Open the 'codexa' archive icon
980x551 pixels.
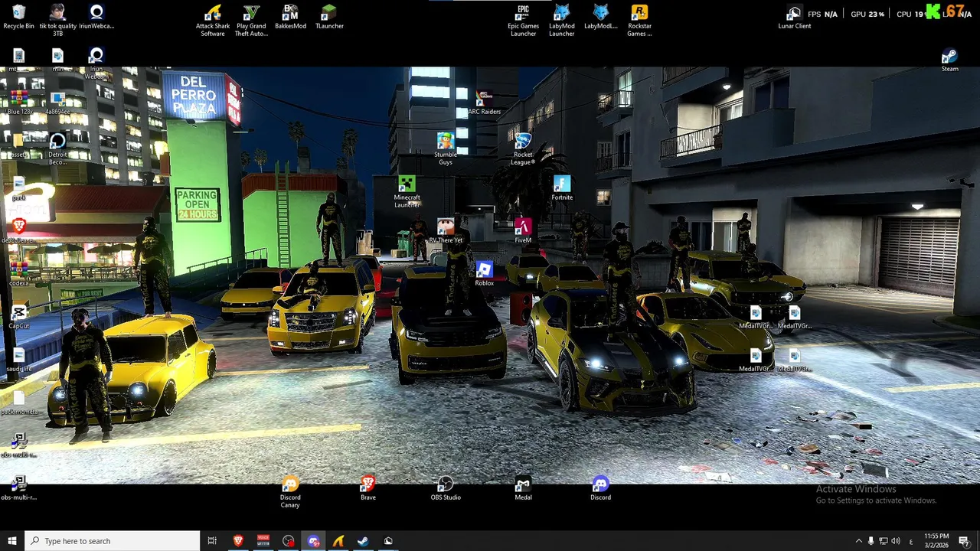click(x=18, y=274)
